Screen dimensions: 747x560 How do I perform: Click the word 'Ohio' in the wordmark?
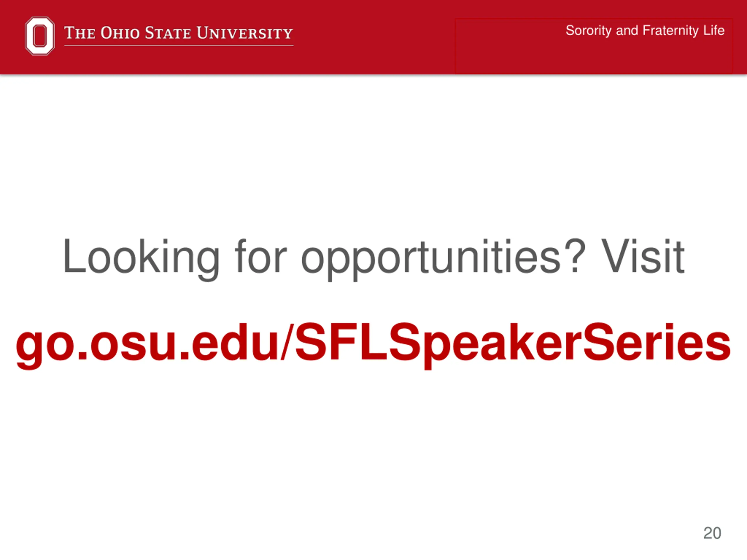(x=120, y=33)
